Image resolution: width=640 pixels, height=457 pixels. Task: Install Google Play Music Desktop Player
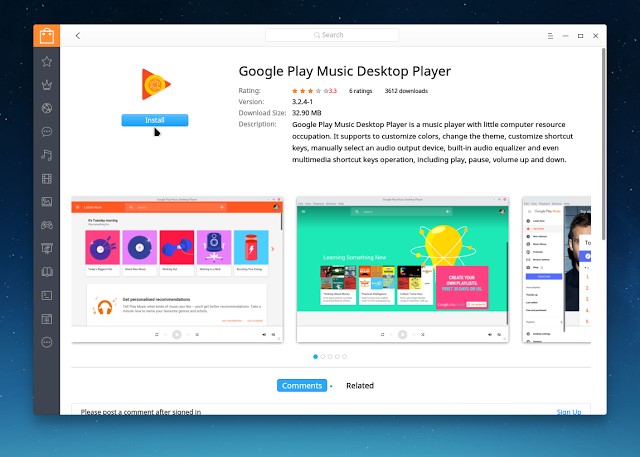tap(154, 120)
